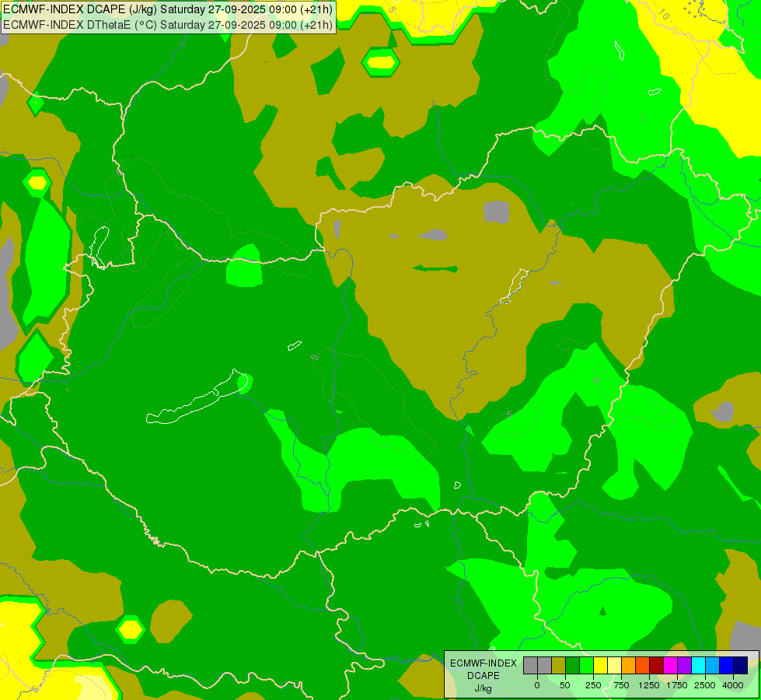Click the J/kg unit label in legend

click(483, 688)
